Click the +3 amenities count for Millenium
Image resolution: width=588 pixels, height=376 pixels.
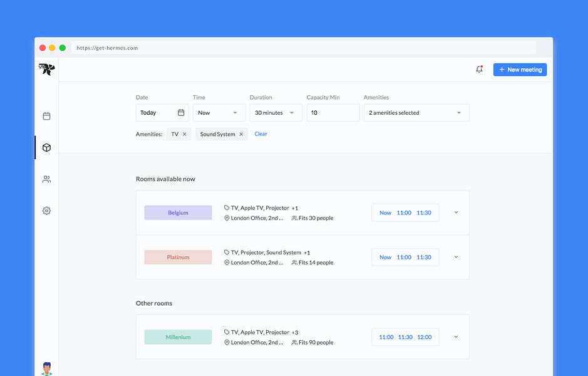(295, 333)
